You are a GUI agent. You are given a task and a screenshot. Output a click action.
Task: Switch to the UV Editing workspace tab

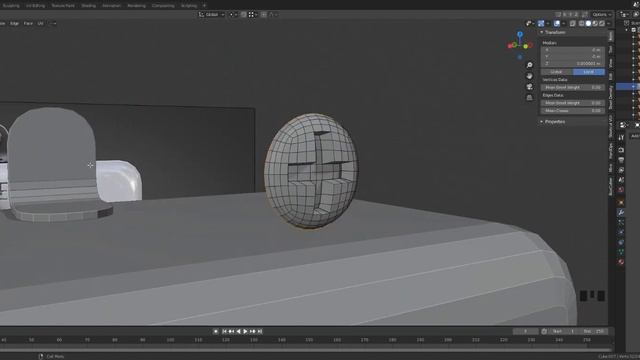pos(36,6)
